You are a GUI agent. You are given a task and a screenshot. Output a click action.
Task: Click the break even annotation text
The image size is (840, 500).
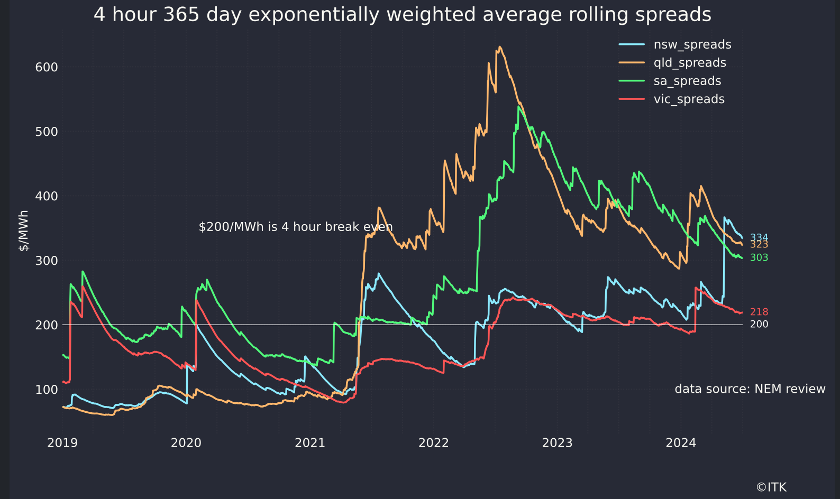tap(296, 227)
